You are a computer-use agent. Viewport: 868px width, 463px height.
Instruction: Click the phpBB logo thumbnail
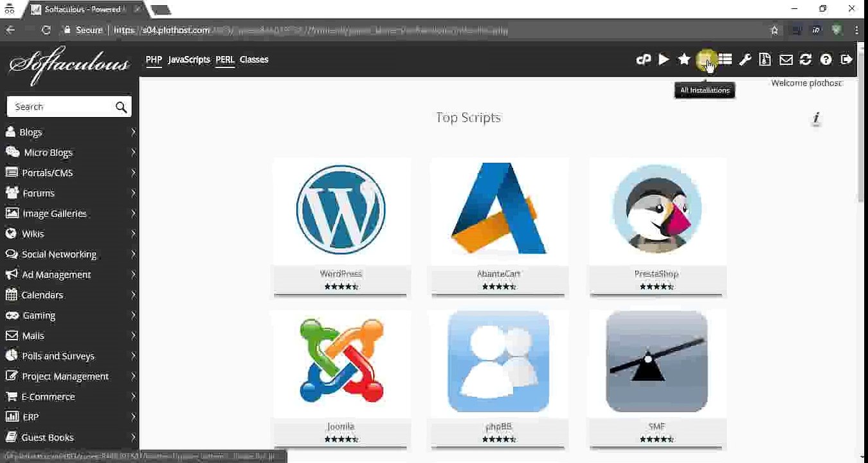(x=499, y=361)
